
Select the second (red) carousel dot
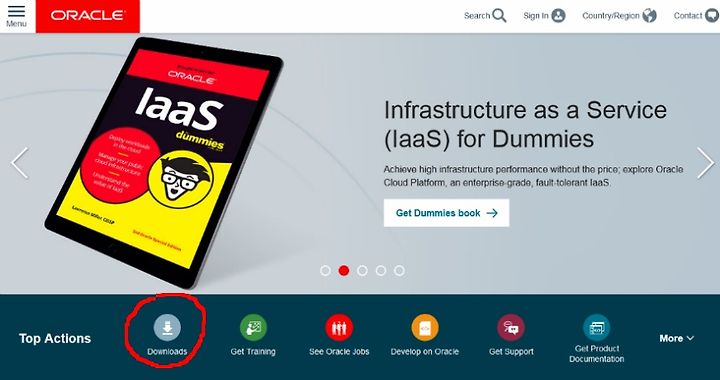[344, 271]
